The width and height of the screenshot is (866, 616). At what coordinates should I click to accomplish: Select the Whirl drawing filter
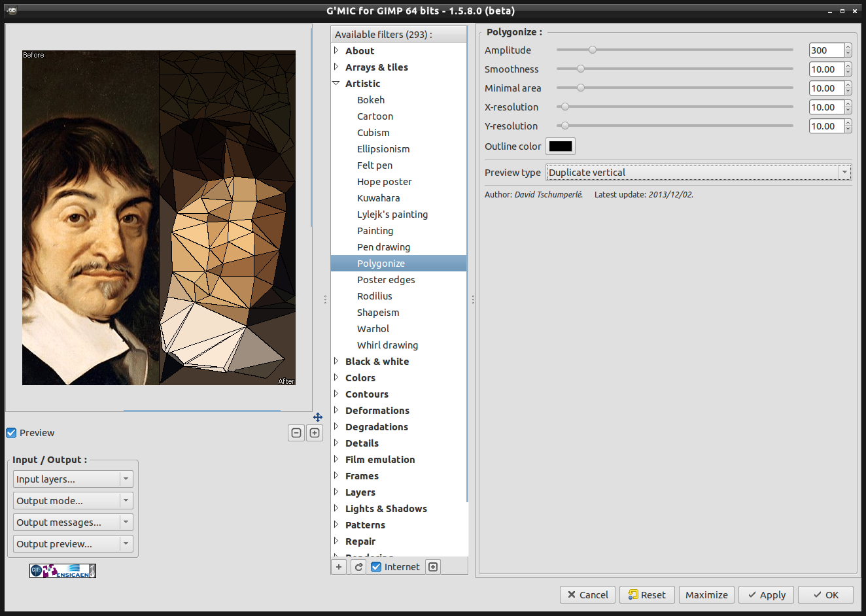[x=387, y=345]
